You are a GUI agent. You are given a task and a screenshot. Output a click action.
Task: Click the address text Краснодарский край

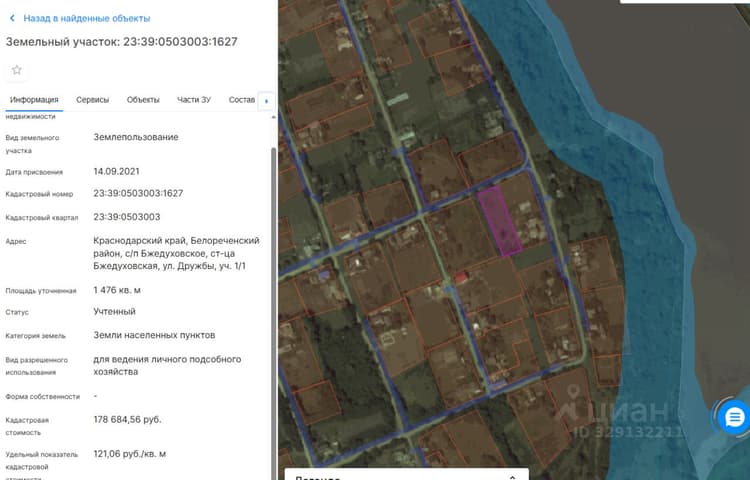pyautogui.click(x=134, y=240)
